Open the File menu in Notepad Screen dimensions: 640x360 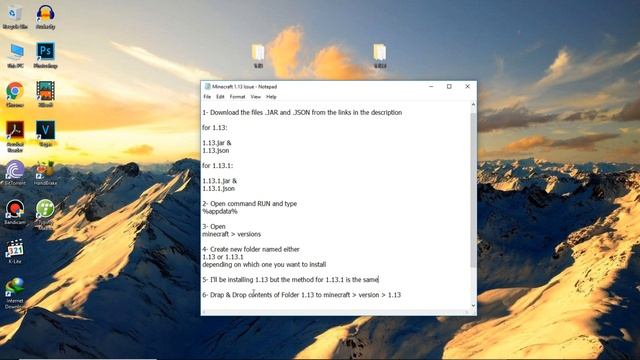pyautogui.click(x=207, y=97)
